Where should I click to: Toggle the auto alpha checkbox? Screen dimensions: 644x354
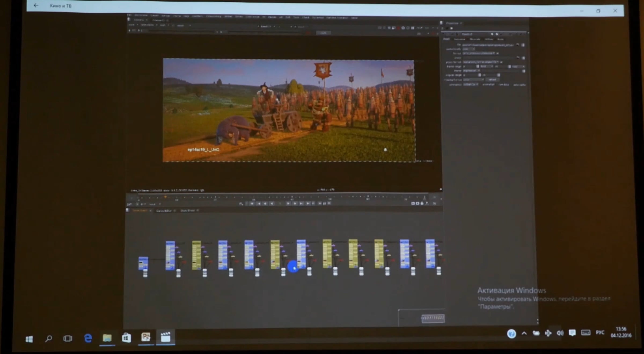(x=519, y=85)
